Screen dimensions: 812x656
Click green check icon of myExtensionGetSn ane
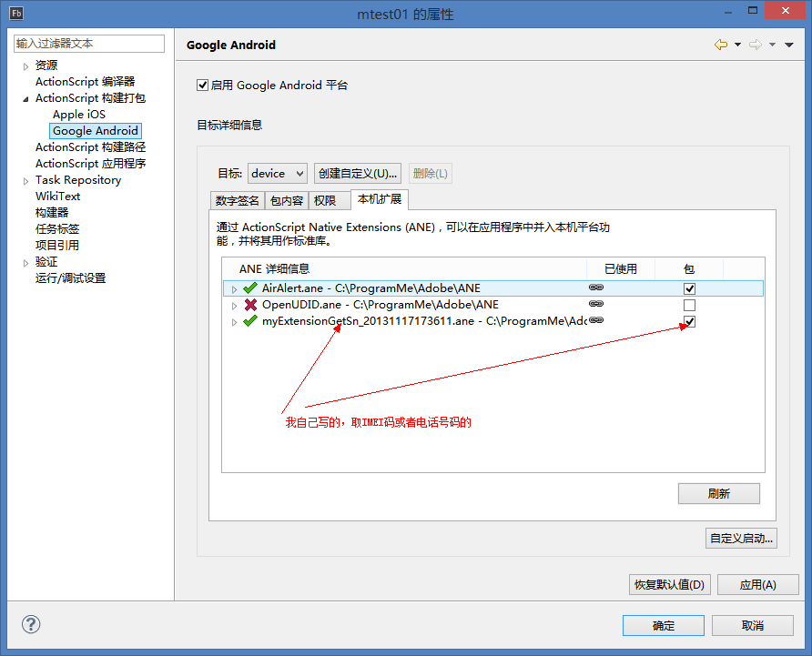[250, 321]
